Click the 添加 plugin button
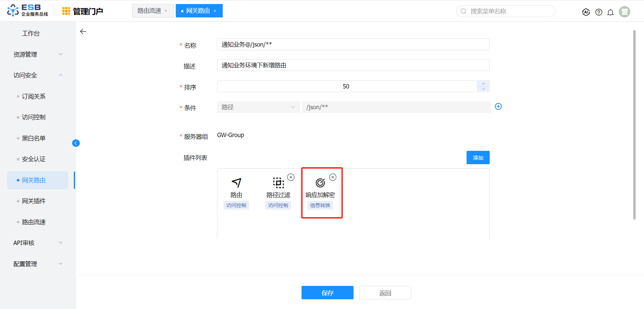The image size is (644, 309). pyautogui.click(x=478, y=158)
